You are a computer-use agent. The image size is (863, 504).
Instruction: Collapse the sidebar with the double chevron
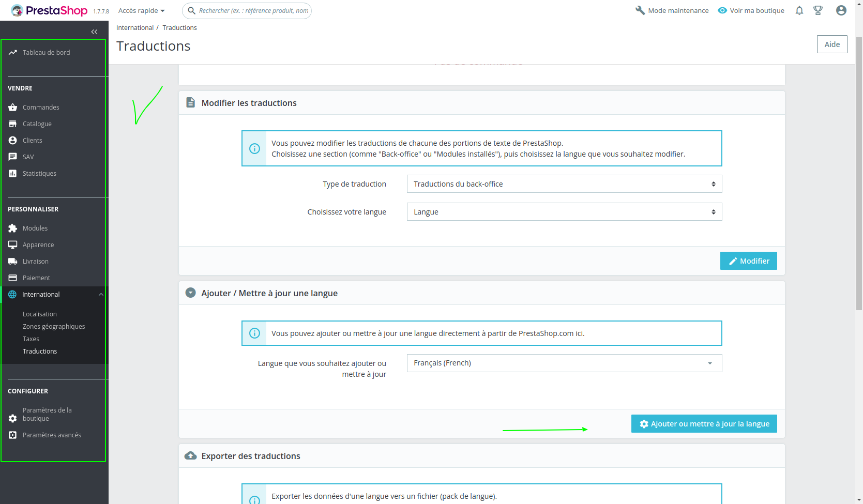point(94,32)
